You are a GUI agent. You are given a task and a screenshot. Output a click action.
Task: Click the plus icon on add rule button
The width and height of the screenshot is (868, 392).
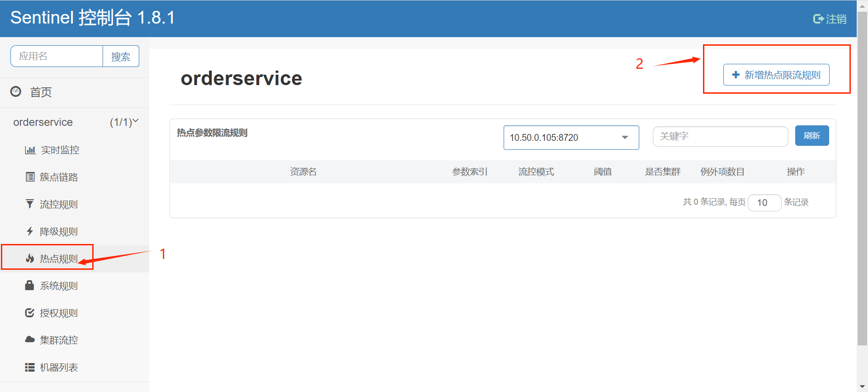[x=736, y=75]
